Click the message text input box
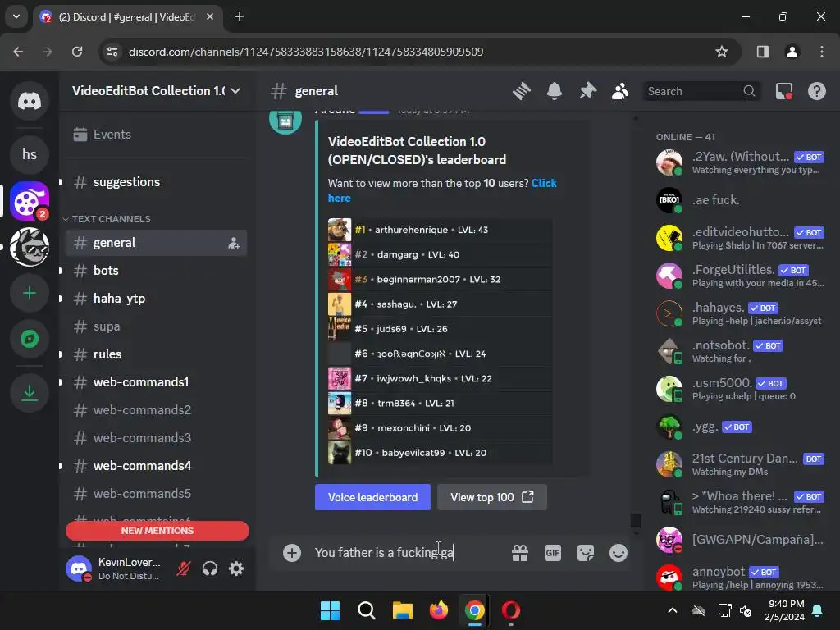Viewport: 840px width, 630px height. (x=407, y=553)
